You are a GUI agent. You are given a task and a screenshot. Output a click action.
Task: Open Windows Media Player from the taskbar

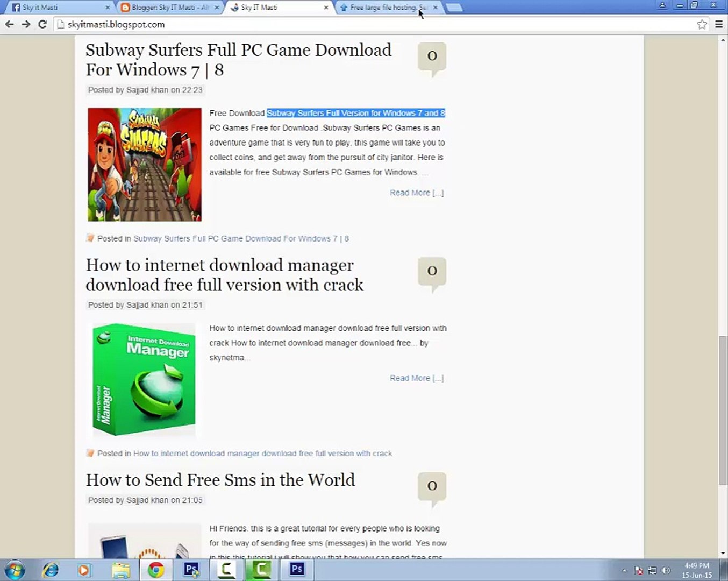coord(84,570)
